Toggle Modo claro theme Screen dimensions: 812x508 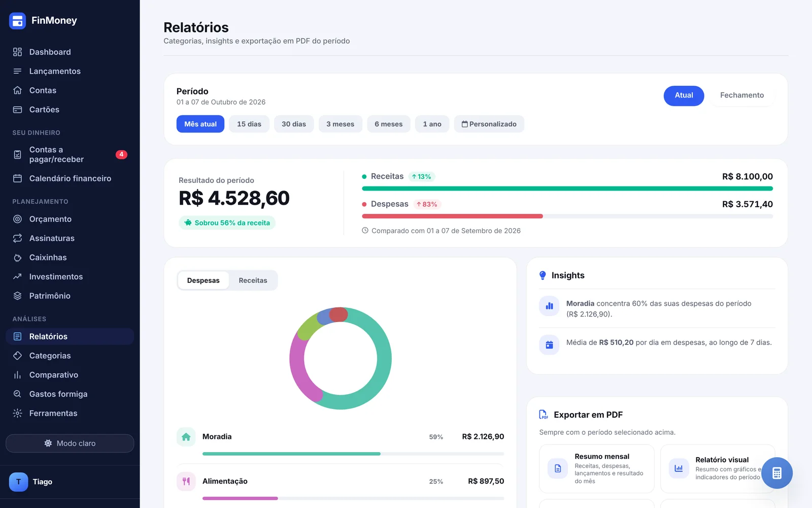point(70,443)
